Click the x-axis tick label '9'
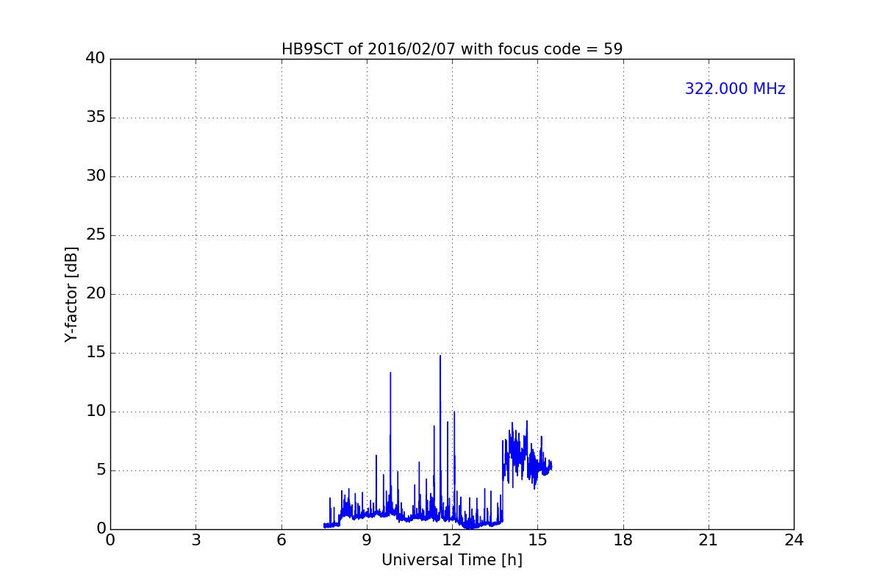The width and height of the screenshot is (882, 588). pos(367,540)
